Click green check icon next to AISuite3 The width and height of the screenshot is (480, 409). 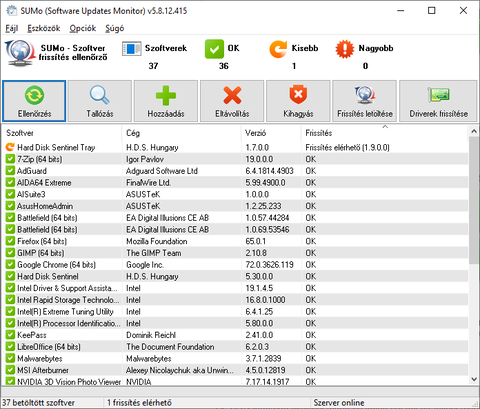pos(10,194)
